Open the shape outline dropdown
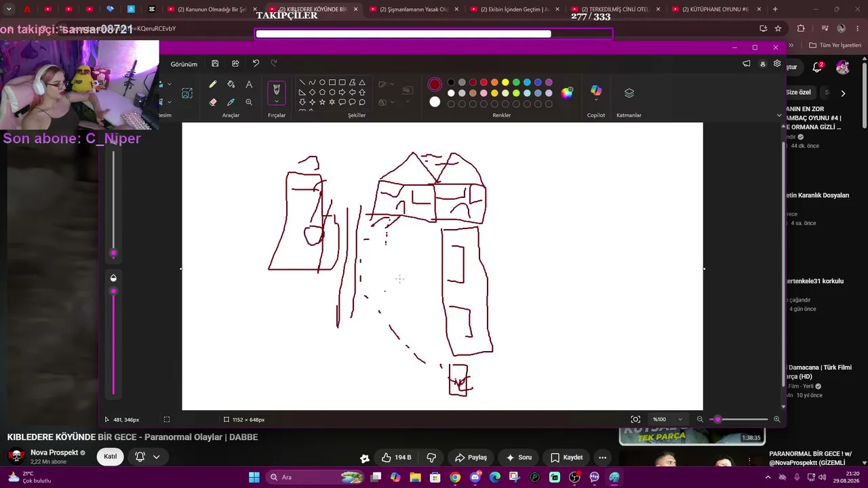 click(393, 85)
